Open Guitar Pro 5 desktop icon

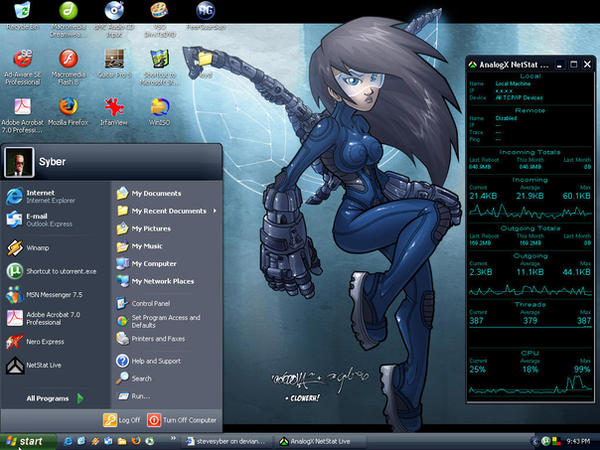114,59
